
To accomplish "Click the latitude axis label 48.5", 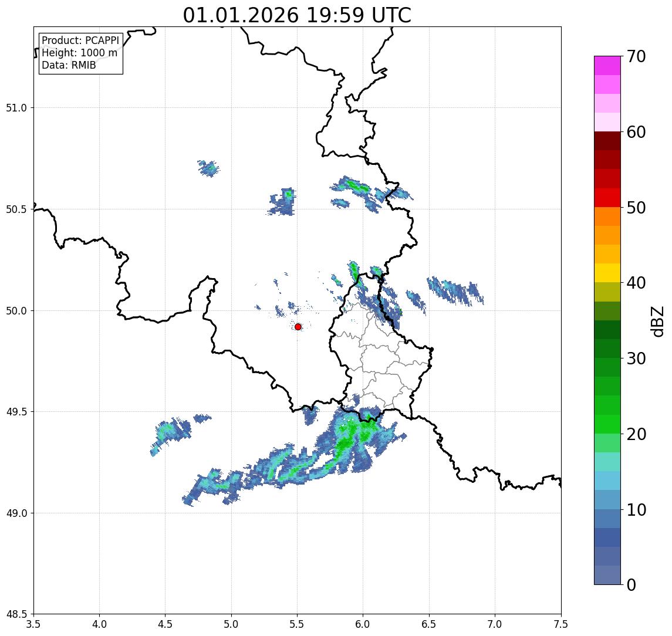I will pyautogui.click(x=16, y=614).
